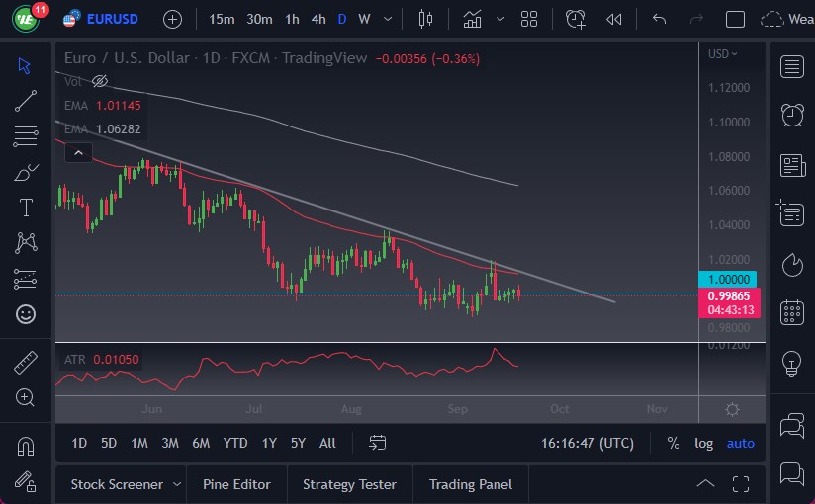
Task: Select the 4h timeframe button
Action: click(x=317, y=19)
